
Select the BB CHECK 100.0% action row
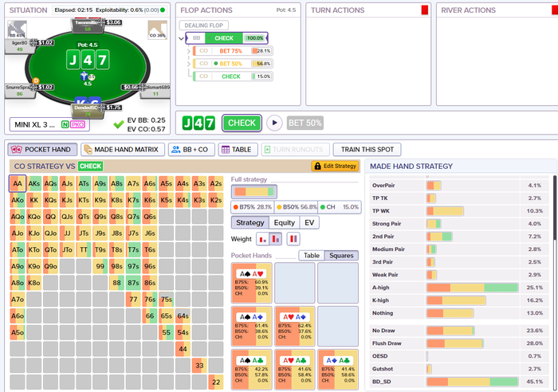coord(226,38)
